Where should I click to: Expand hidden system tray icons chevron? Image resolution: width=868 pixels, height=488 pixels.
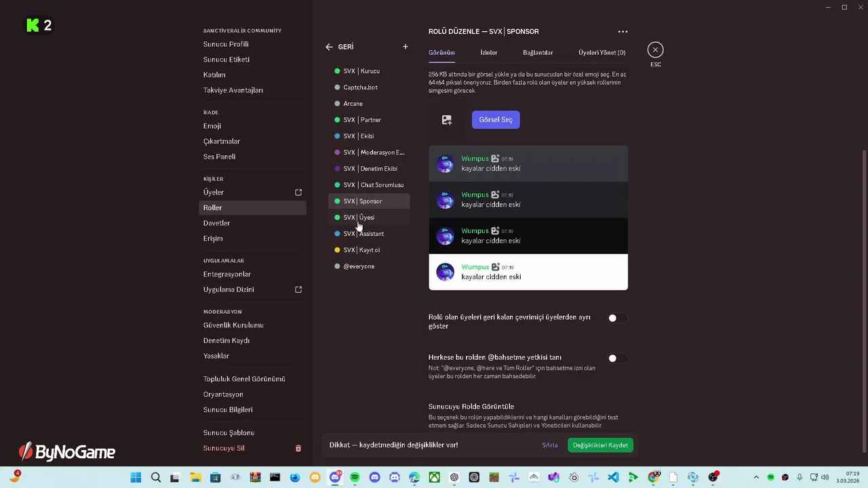pyautogui.click(x=756, y=477)
